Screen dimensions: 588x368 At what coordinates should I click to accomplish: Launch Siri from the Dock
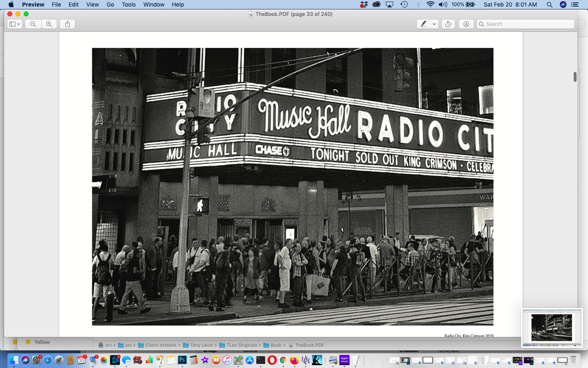(x=25, y=360)
